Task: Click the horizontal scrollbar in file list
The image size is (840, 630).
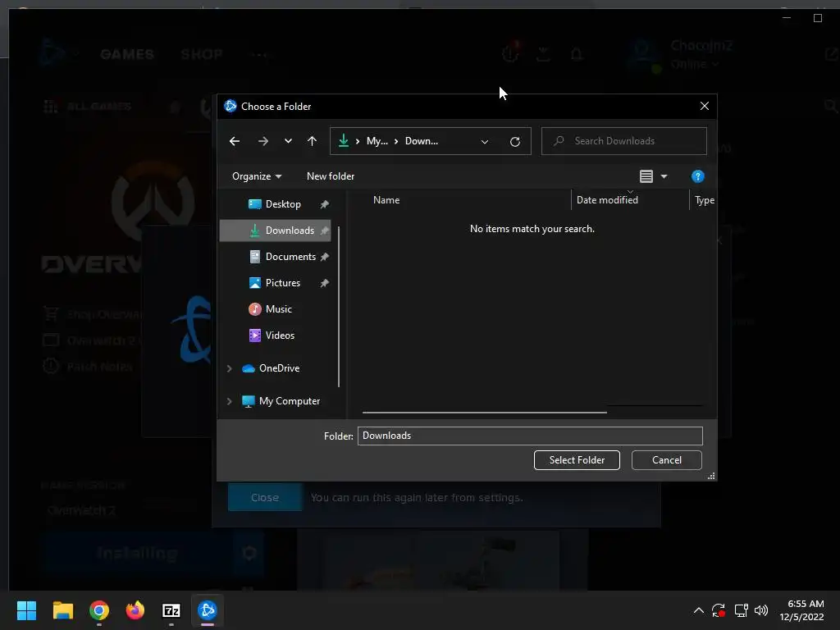Action: click(484, 413)
